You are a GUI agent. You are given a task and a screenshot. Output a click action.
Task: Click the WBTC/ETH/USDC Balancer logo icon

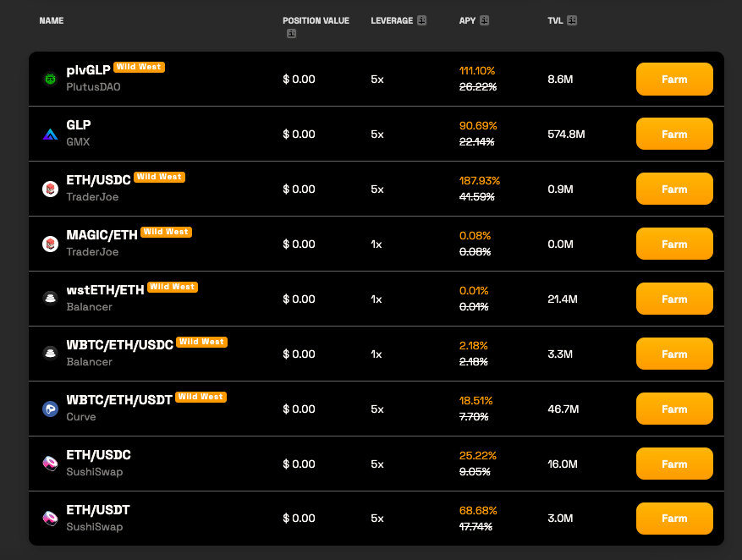[50, 354]
